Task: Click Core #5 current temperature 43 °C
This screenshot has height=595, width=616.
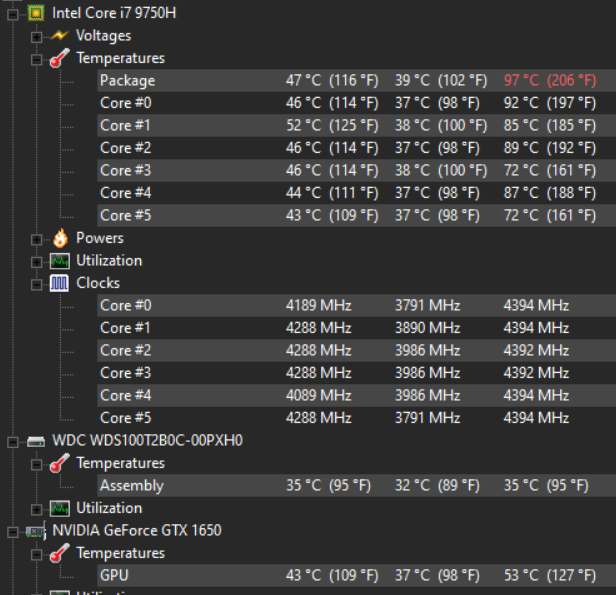Action: click(332, 215)
